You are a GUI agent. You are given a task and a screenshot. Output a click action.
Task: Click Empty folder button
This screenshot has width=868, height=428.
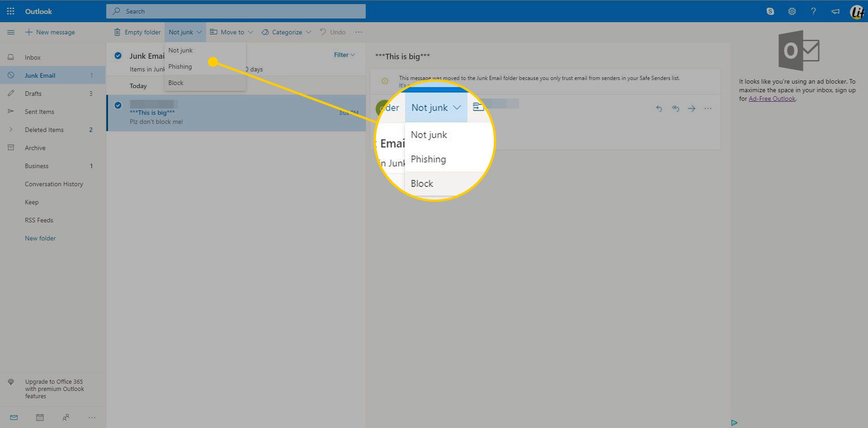coord(137,32)
